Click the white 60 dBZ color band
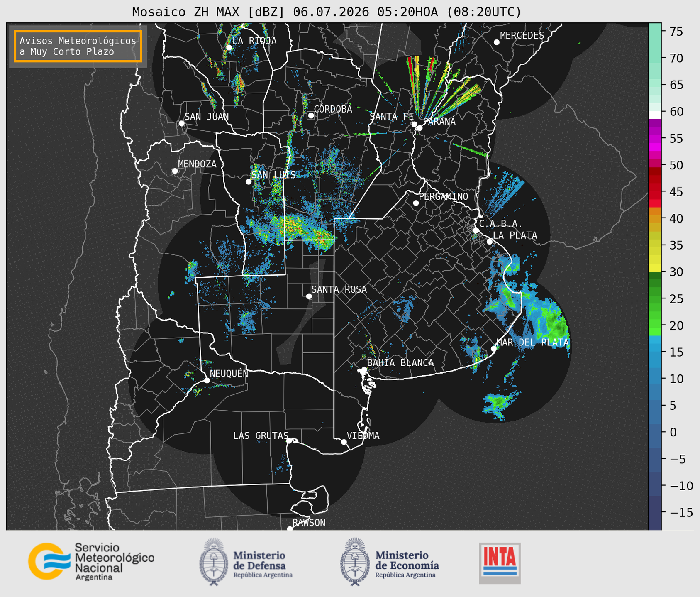 [655, 115]
